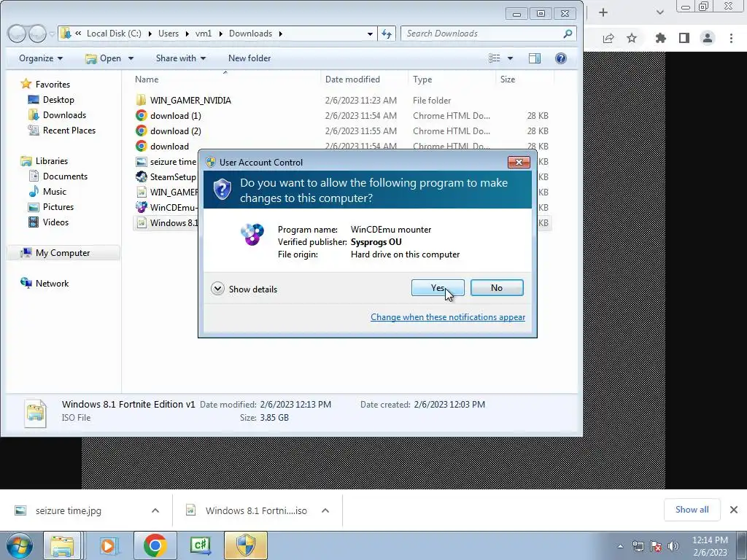Toggle Chrome side panel icon
The width and height of the screenshot is (747, 560).
684,38
